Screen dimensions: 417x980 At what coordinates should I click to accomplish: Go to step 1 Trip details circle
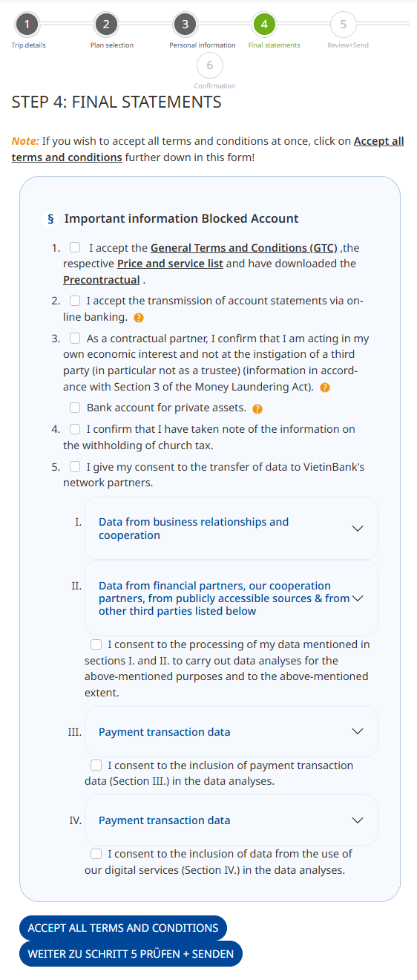[x=27, y=24]
